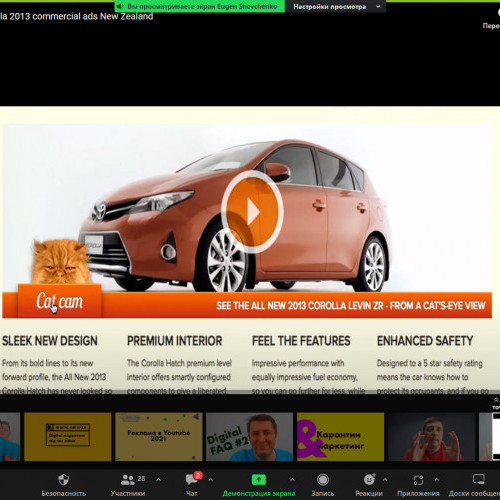Open the Доски сообщений whiteboards icon
Screen dimensions: 500x500
479,480
